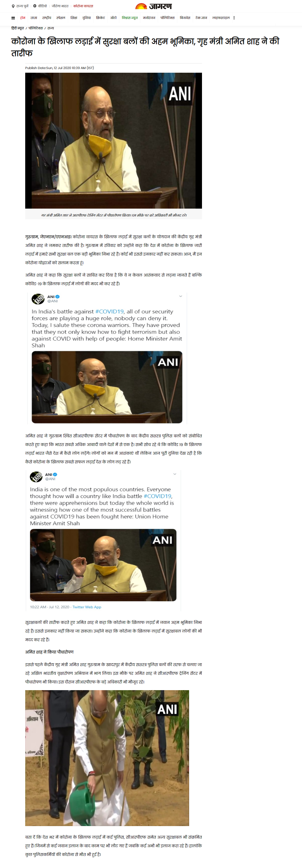
Task: Expand second tweet's chevron menu
Action: click(x=175, y=474)
